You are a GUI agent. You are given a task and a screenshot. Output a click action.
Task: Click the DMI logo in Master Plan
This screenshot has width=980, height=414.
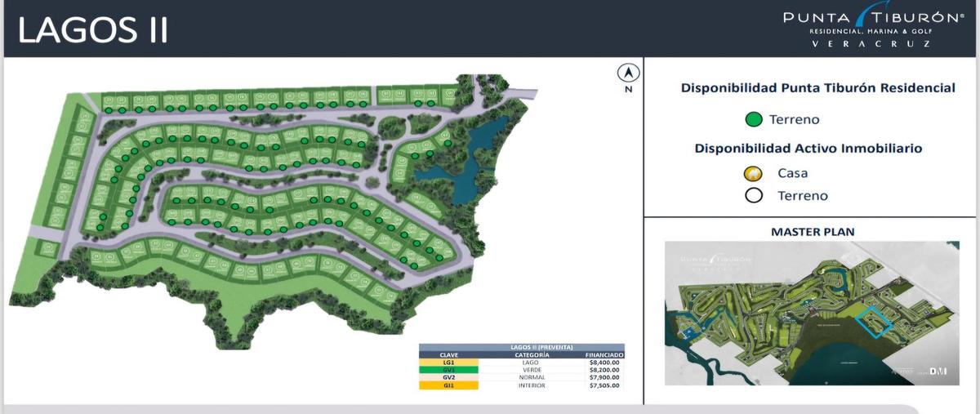pos(937,372)
